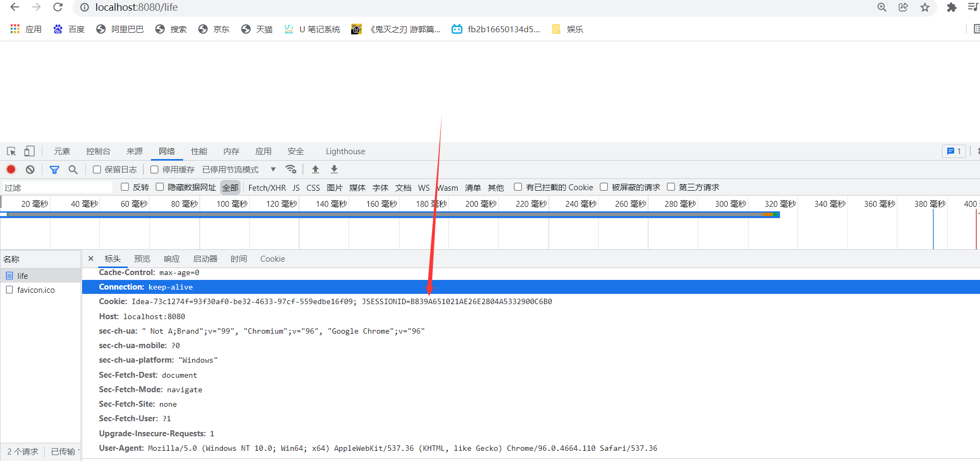This screenshot has height=461, width=980.
Task: Switch to the Lighthouse tab
Action: [x=345, y=152]
